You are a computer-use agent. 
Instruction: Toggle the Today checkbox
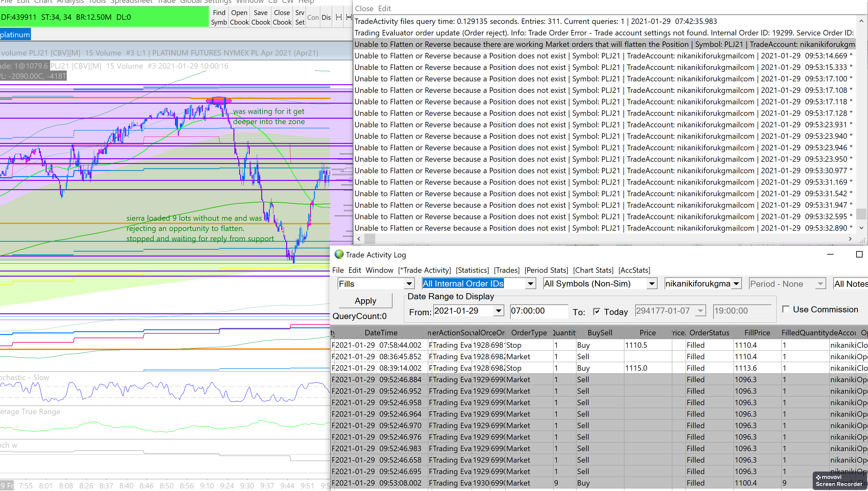tap(597, 311)
